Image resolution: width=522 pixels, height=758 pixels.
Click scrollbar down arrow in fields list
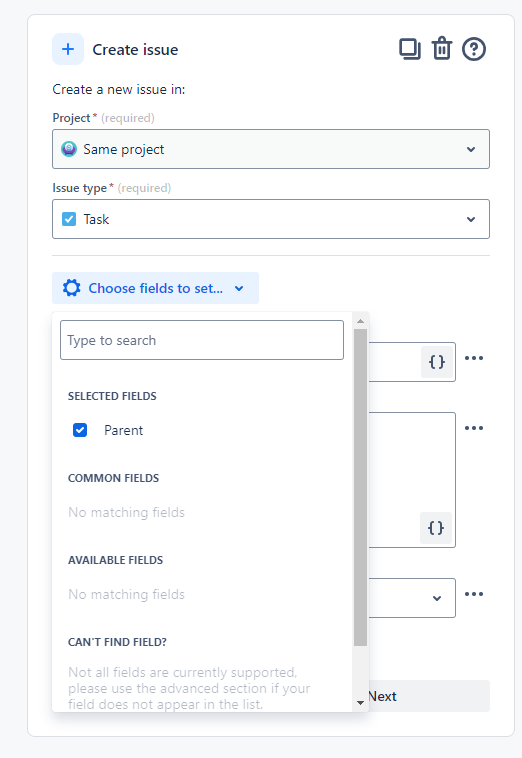360,703
